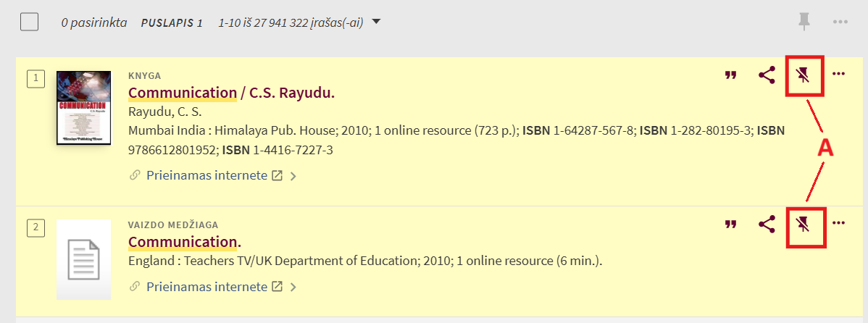Viewport: 868px width, 323px height.
Task: Expand availability chevron for second result
Action: pyautogui.click(x=293, y=288)
